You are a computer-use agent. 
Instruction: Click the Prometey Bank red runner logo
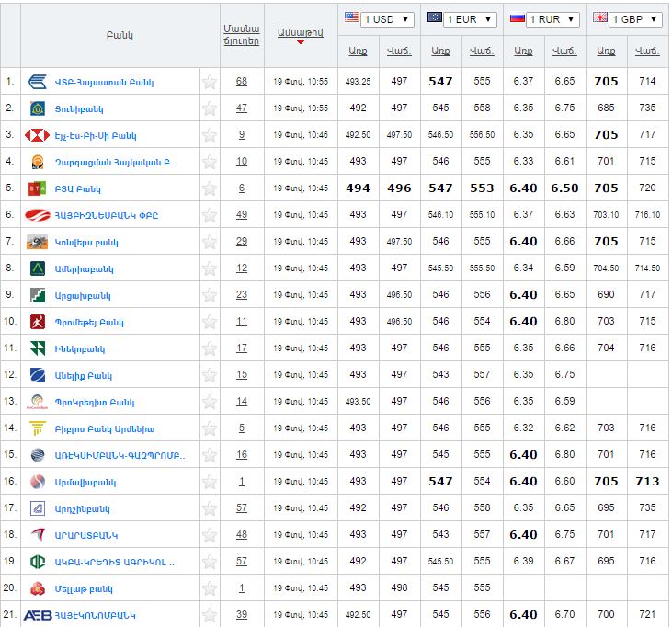(x=38, y=322)
